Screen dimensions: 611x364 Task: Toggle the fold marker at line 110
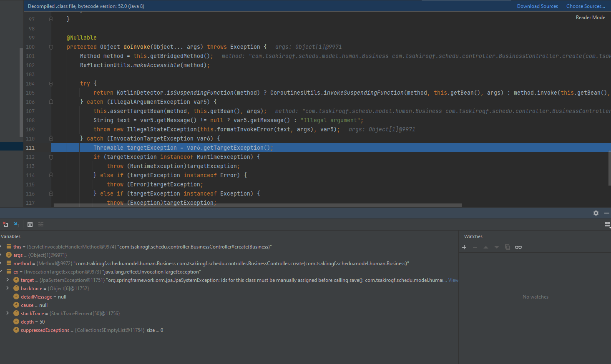(51, 138)
